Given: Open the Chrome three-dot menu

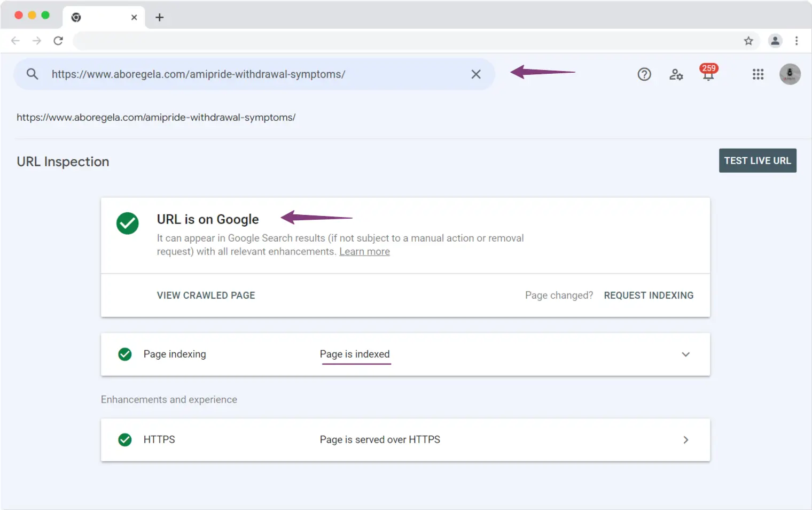Looking at the screenshot, I should pos(796,41).
